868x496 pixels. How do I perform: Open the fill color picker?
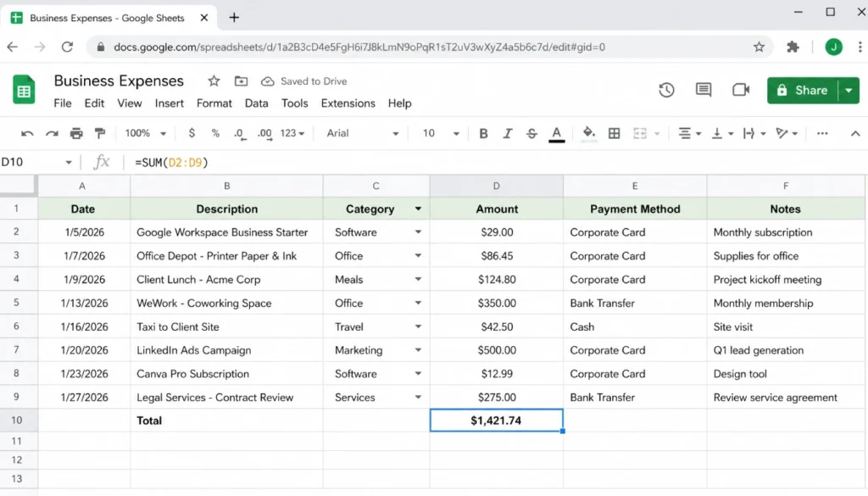pyautogui.click(x=589, y=133)
